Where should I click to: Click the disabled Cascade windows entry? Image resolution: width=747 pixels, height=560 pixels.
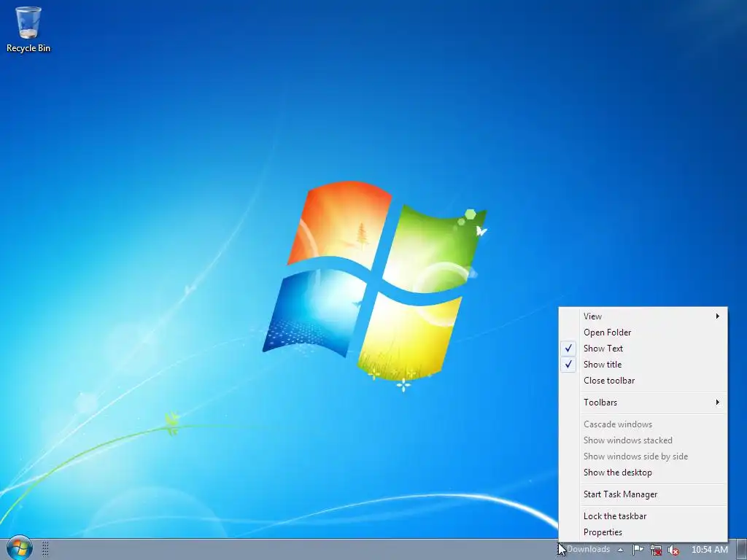click(x=643, y=424)
